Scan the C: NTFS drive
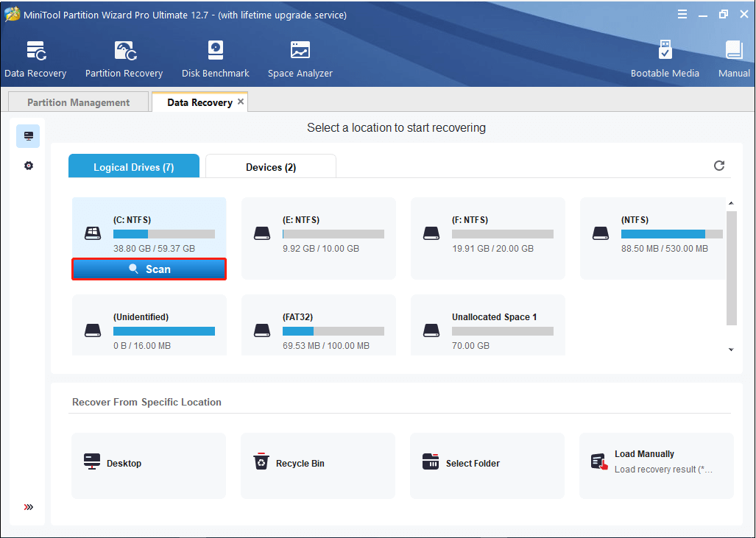 pyautogui.click(x=149, y=269)
